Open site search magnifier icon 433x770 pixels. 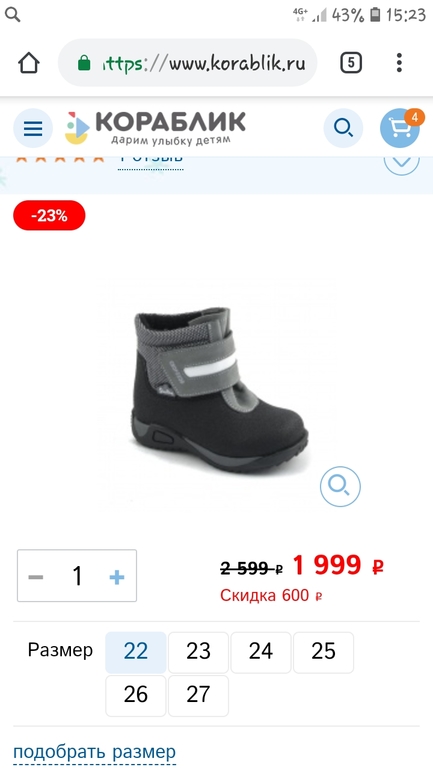(x=343, y=128)
